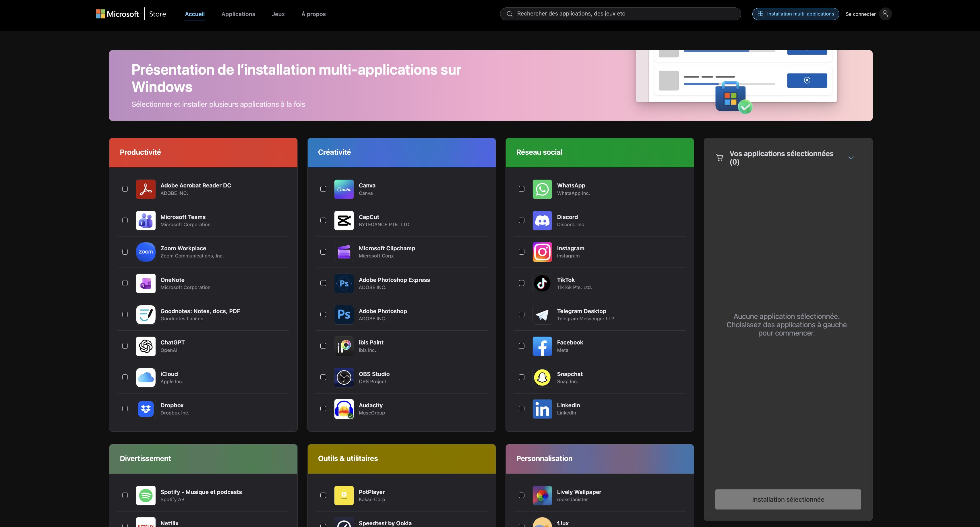Click the Discord app icon

pyautogui.click(x=542, y=221)
